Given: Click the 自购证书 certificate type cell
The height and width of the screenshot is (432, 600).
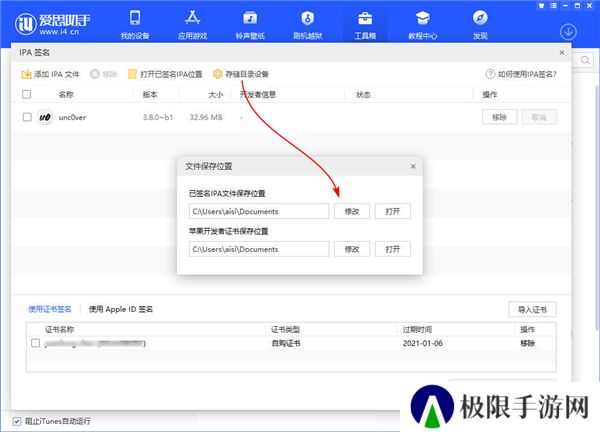Looking at the screenshot, I should 286,343.
